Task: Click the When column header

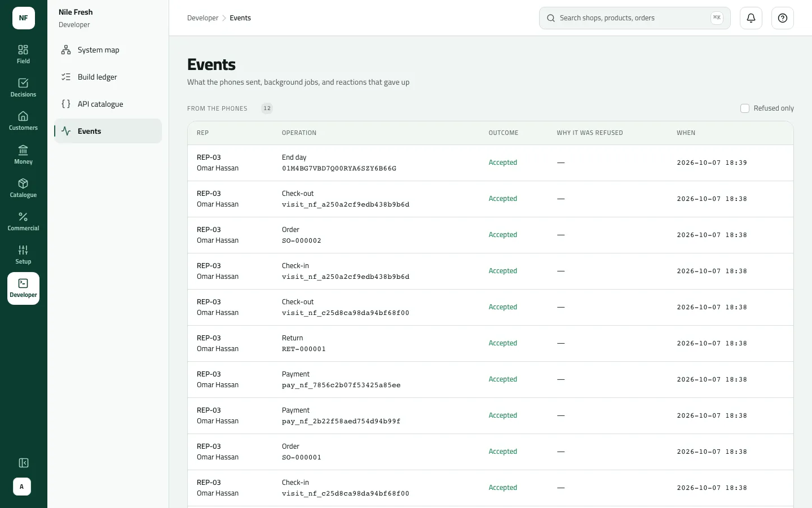Action: [x=686, y=133]
